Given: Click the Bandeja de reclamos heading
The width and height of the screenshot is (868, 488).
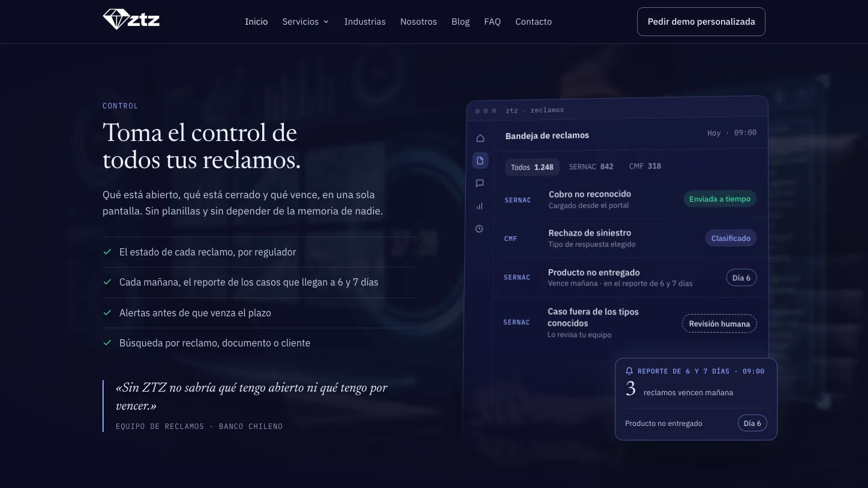Looking at the screenshot, I should [x=547, y=136].
